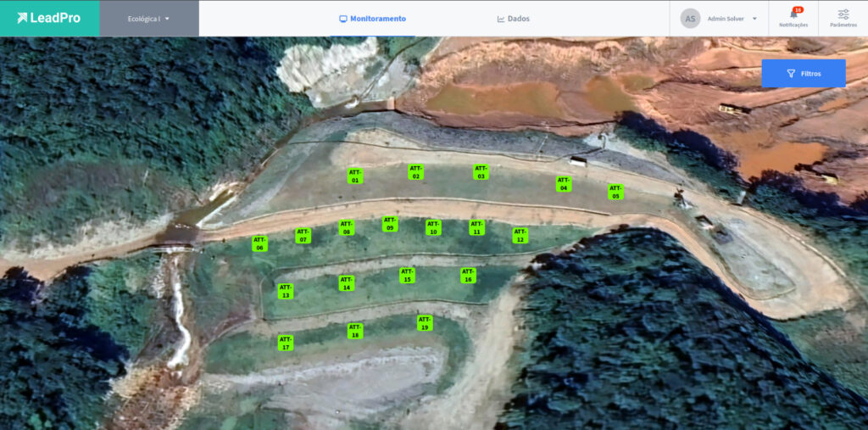This screenshot has width=868, height=430.
Task: Open the Notificações bell icon
Action: [793, 14]
